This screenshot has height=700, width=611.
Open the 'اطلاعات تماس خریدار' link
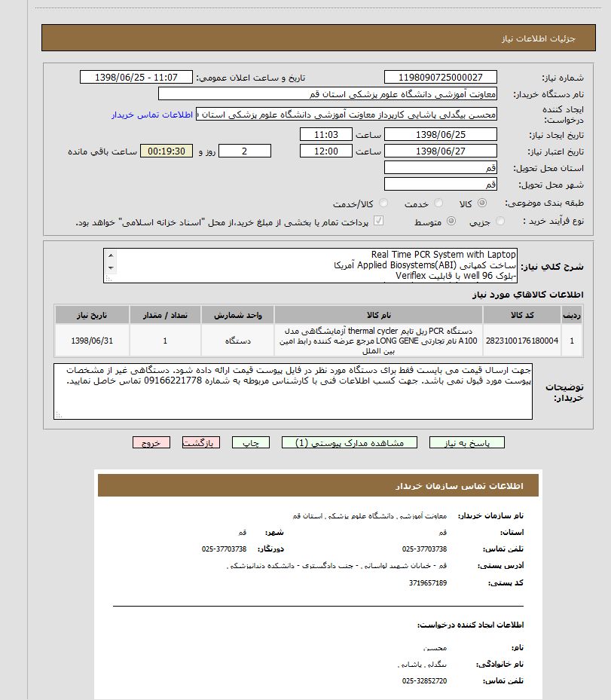coord(153,115)
